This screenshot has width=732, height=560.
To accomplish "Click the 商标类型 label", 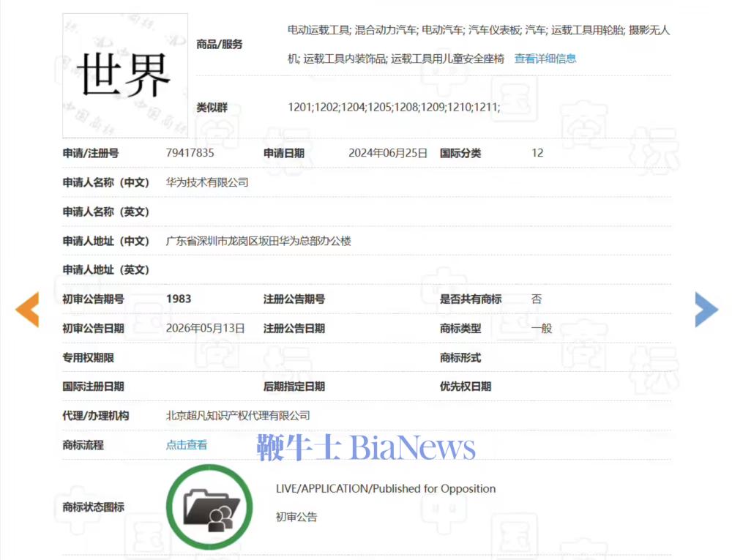I will (460, 329).
